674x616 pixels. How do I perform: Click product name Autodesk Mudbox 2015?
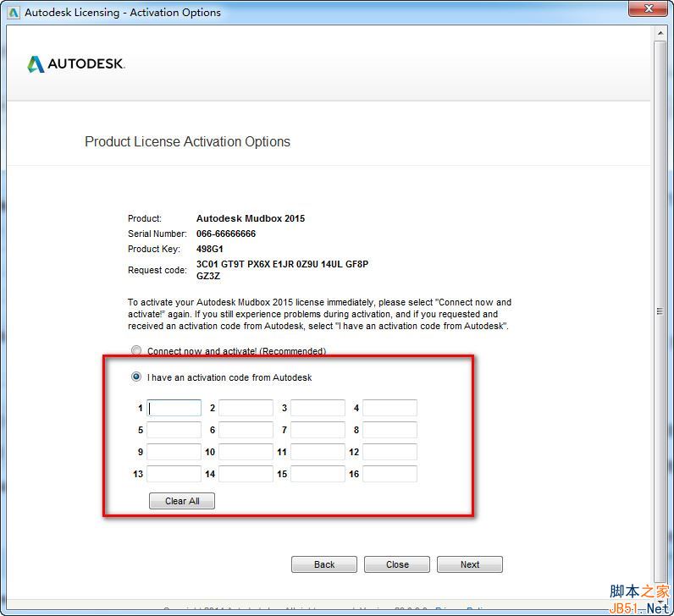[251, 218]
